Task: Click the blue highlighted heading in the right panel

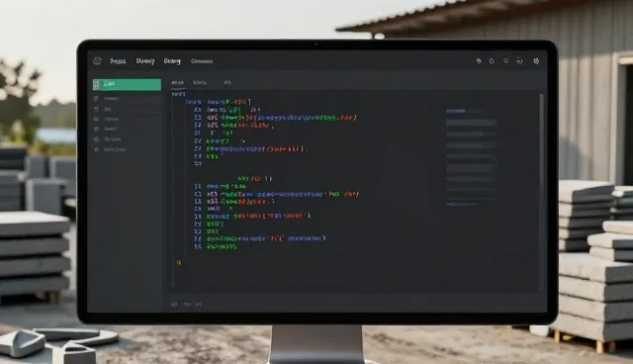Action: tap(456, 111)
